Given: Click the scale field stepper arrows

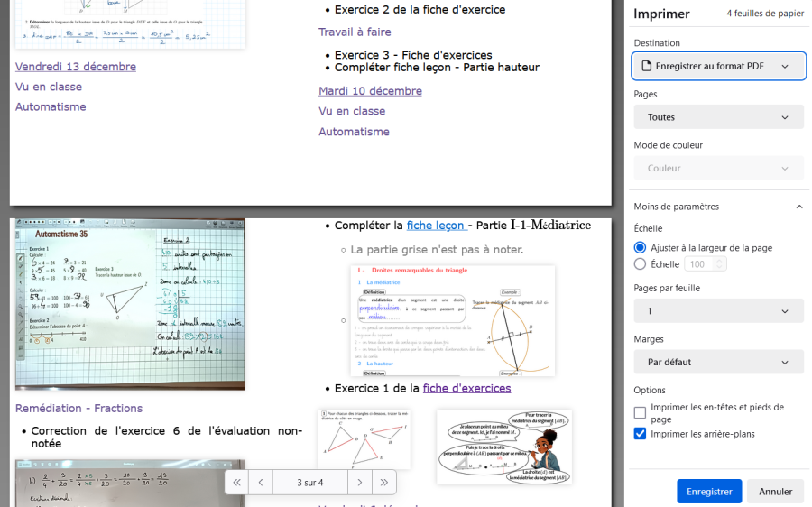Looking at the screenshot, I should (x=719, y=264).
